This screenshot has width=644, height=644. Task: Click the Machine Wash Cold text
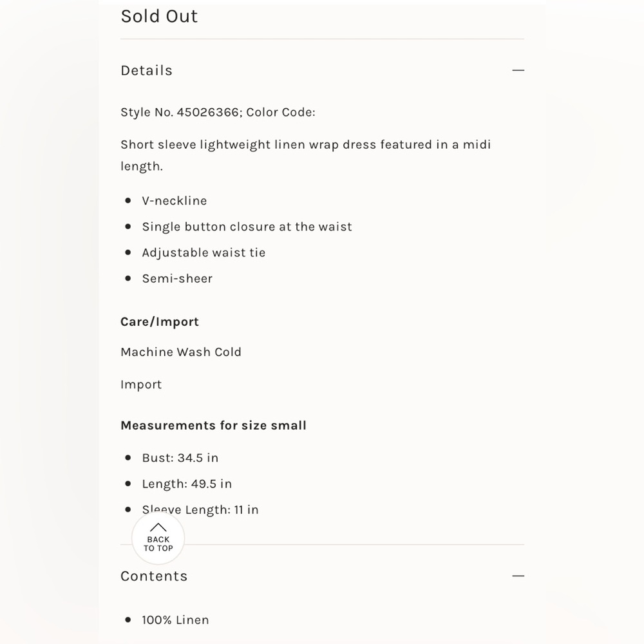[181, 352]
